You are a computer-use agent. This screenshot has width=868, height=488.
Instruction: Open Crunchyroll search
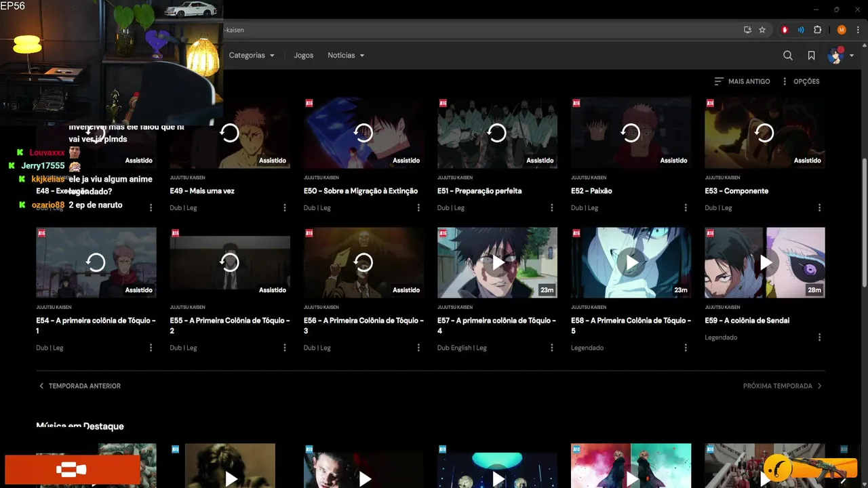pos(788,56)
